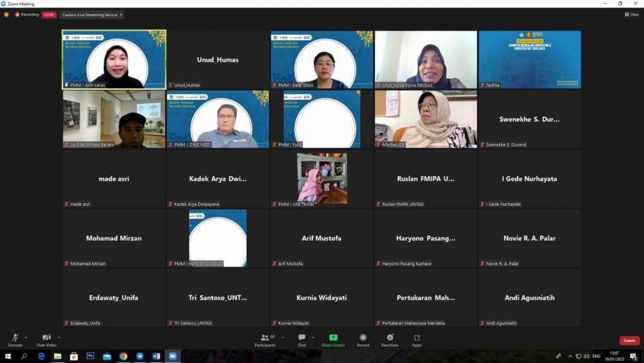Open the Reactions menu
This screenshot has height=363, width=644.
(390, 338)
